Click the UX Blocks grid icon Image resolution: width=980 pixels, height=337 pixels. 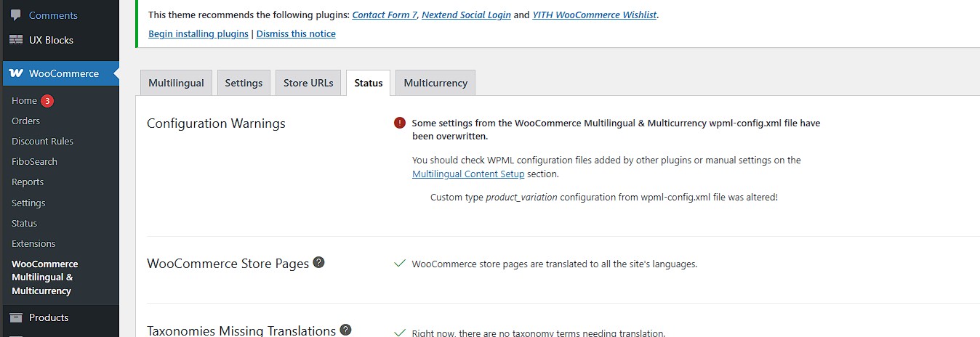(15, 40)
